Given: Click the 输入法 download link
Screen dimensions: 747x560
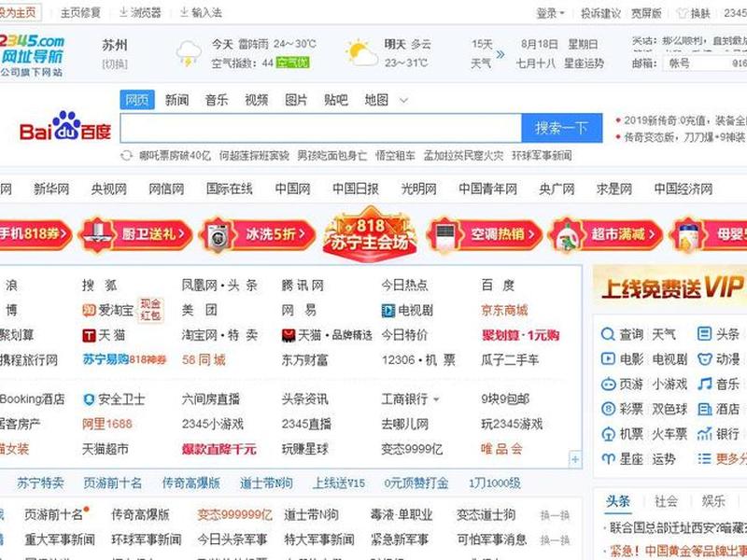Looking at the screenshot, I should [201, 13].
